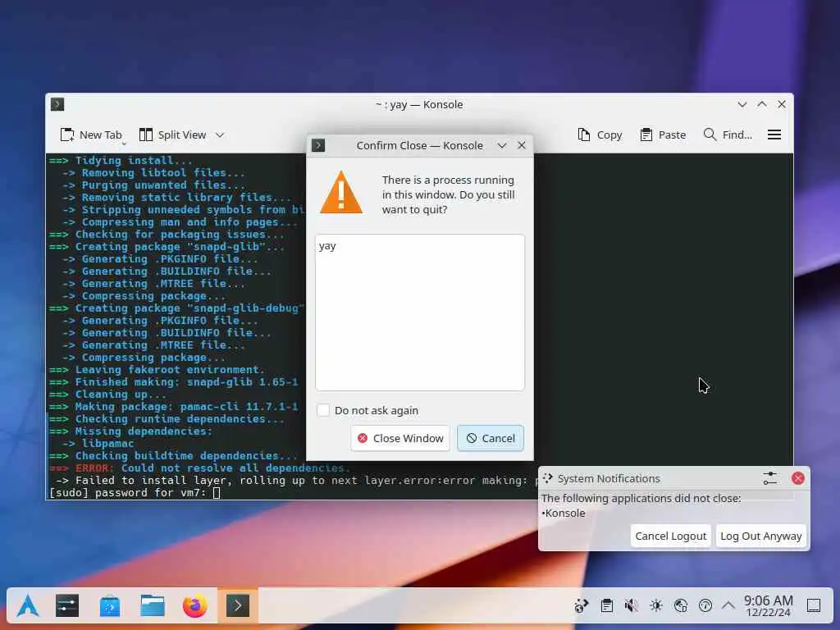Click the Konsole task in the taskbar
Screen dimensions: 840x630
(238, 606)
